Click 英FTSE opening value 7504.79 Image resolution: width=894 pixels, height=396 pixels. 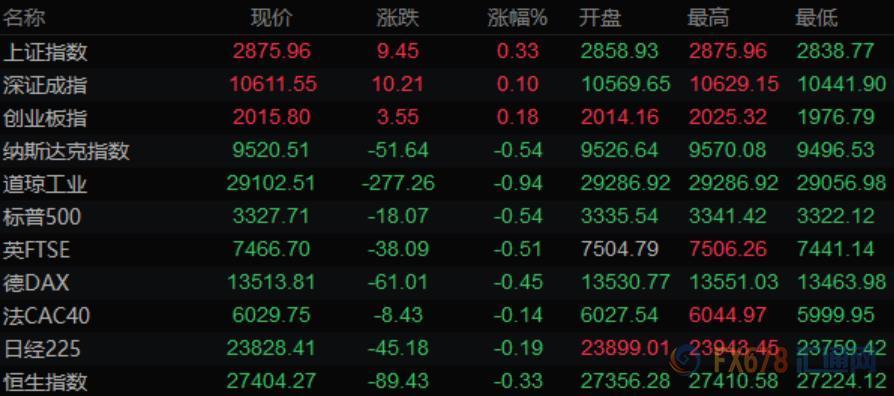tap(619, 250)
